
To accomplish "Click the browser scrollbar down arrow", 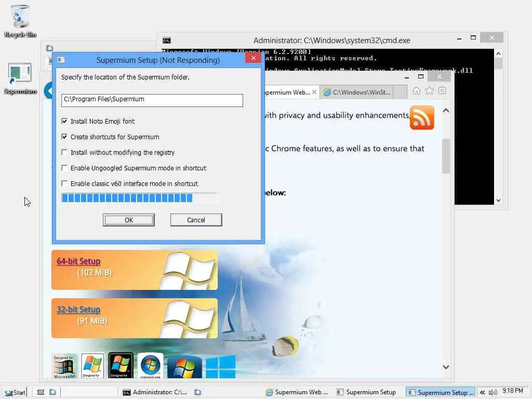I will tap(446, 367).
